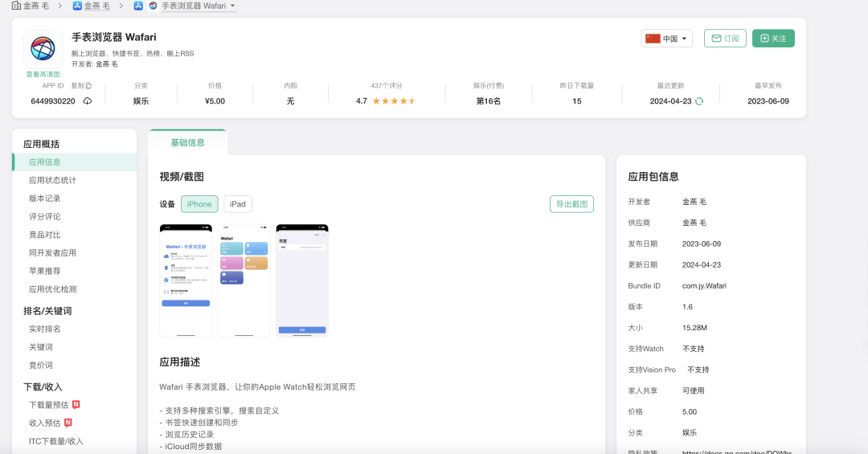Click building icon at breadcrumb start
Screen dimensions: 868x454
click(x=17, y=6)
